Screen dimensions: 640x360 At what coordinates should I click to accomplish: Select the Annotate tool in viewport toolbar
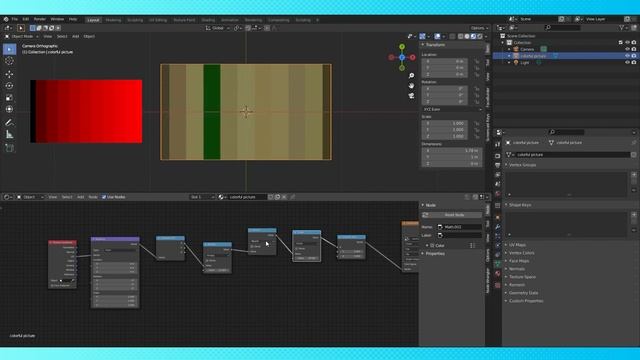pos(9,122)
